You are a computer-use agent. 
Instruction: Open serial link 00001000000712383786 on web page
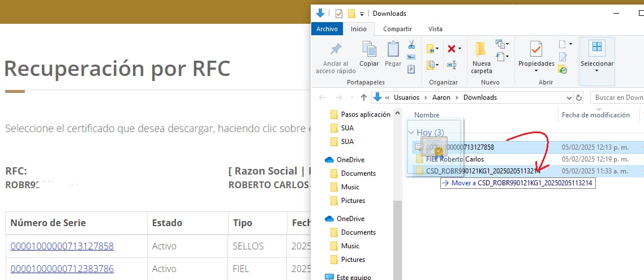pos(62,269)
